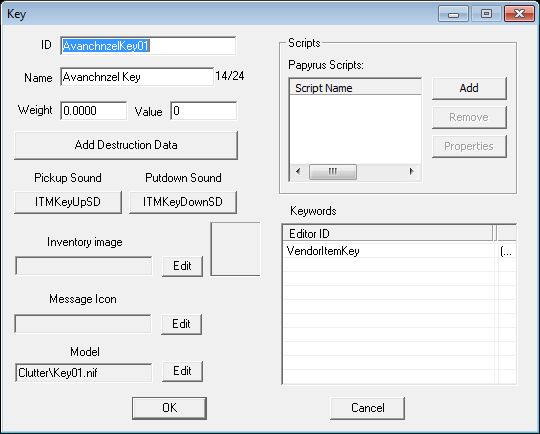
Task: Edit the Inventory image path
Action: coord(182,266)
